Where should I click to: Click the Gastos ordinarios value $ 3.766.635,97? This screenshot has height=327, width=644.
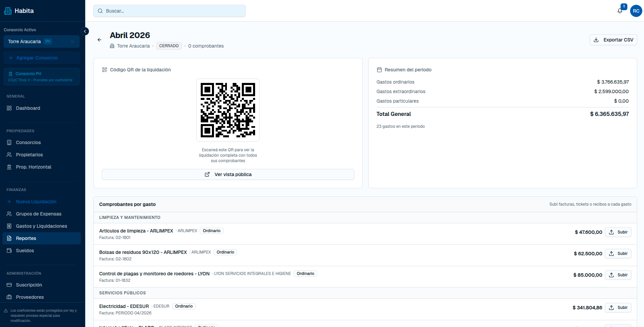[x=613, y=82]
